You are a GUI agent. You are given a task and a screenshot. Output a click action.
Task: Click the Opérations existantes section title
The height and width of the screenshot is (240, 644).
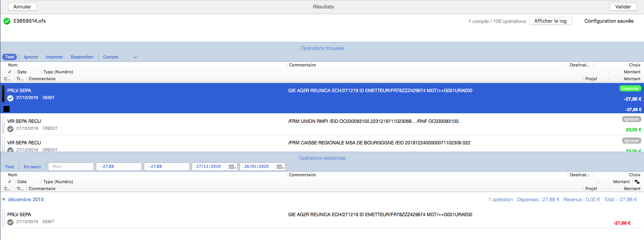click(x=322, y=158)
